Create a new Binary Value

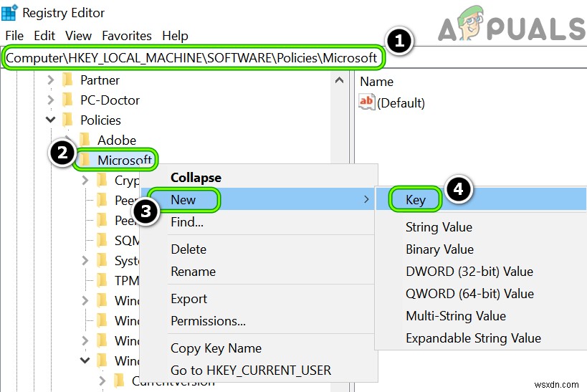click(x=439, y=249)
